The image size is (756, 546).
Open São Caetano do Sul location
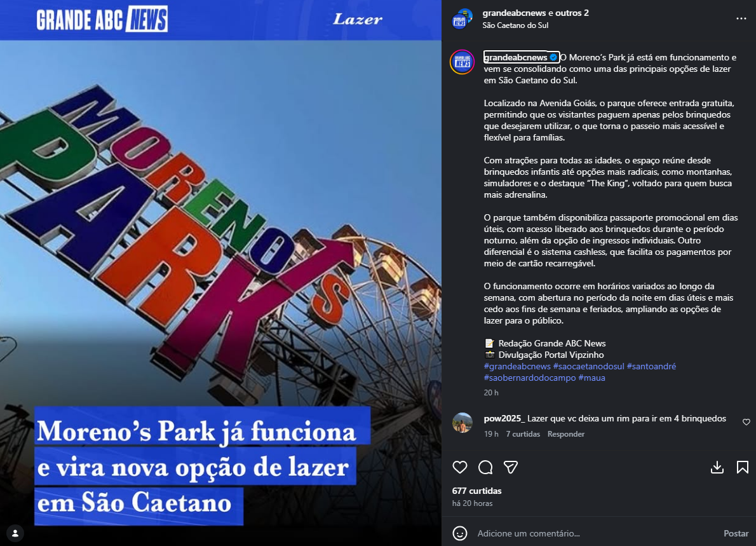coord(515,25)
